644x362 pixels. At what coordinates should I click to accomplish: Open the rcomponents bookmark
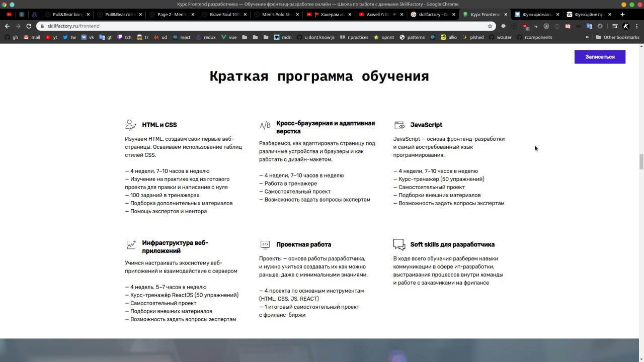[x=534, y=37]
